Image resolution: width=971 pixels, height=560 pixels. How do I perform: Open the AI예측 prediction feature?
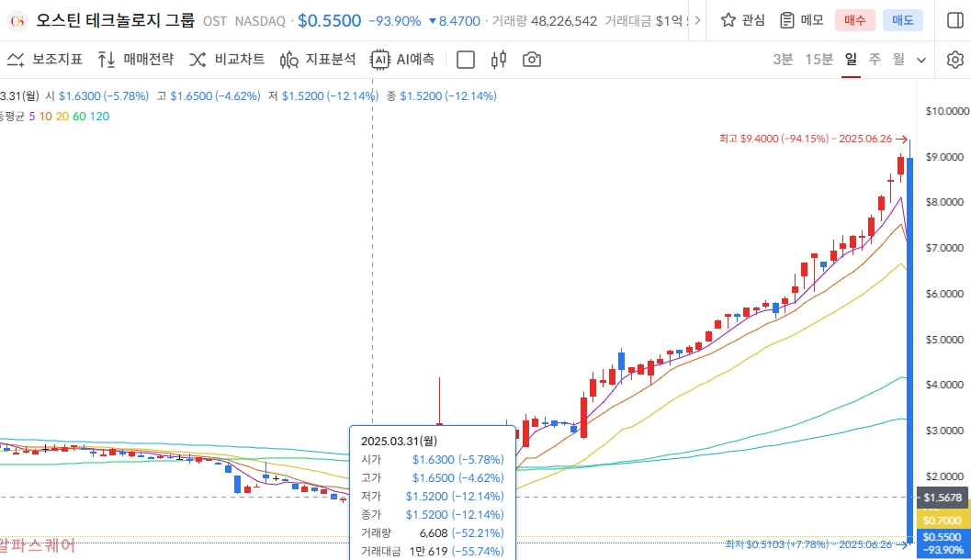pyautogui.click(x=402, y=60)
